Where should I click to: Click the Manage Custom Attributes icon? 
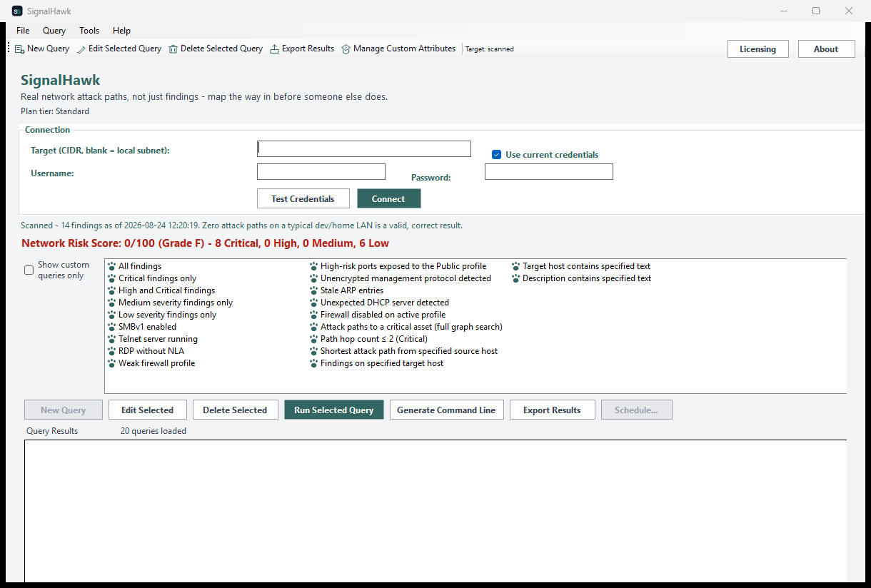coord(346,49)
